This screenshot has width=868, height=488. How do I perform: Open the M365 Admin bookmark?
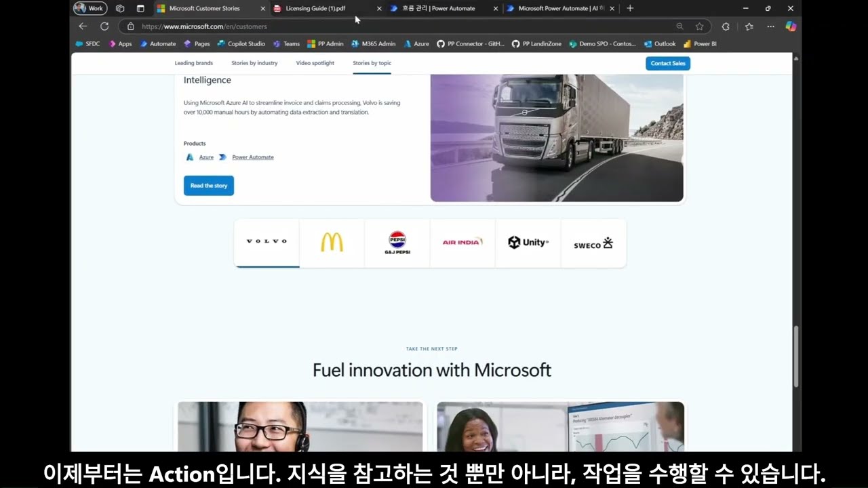tap(374, 44)
